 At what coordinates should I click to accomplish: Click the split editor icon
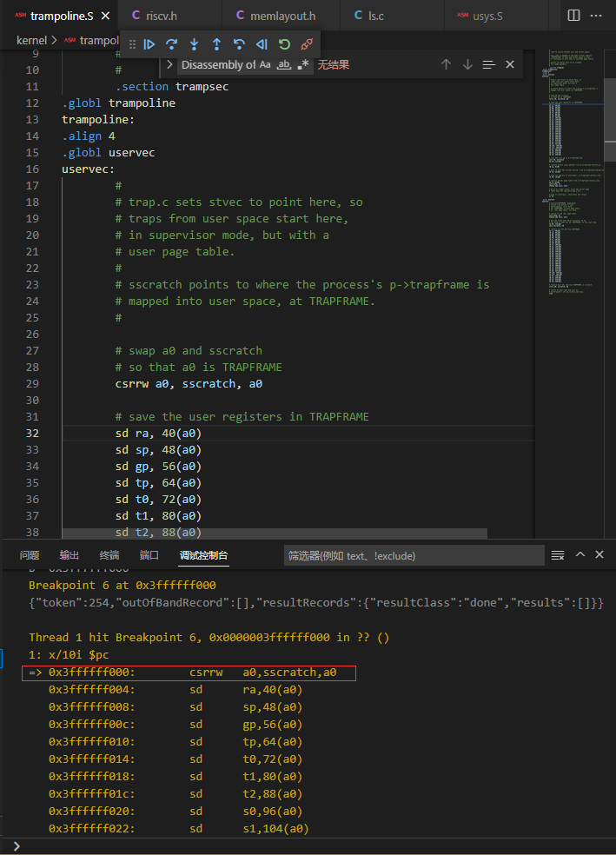point(573,16)
